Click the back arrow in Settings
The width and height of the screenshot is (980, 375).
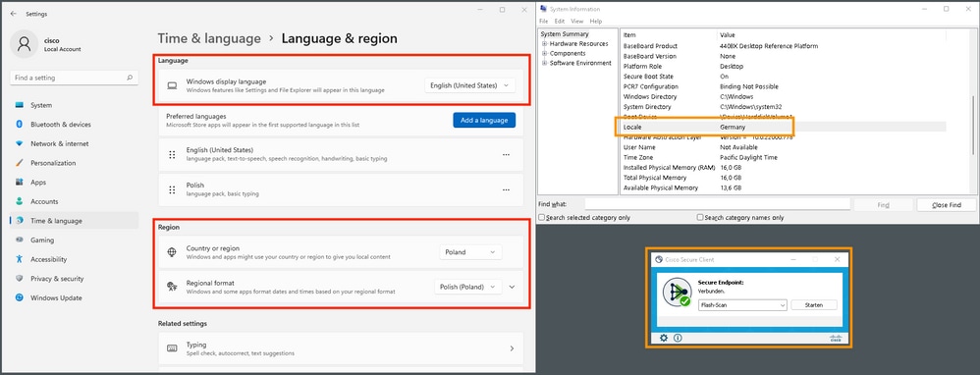14,13
